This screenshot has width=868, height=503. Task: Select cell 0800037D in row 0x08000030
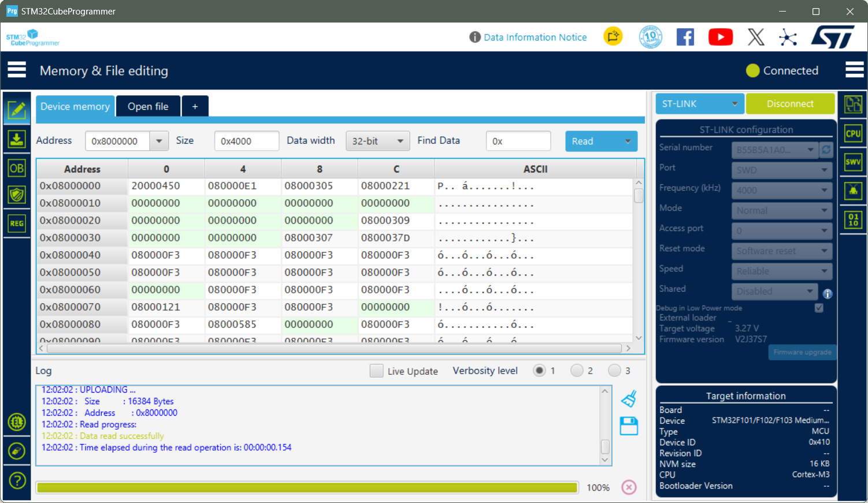point(396,238)
